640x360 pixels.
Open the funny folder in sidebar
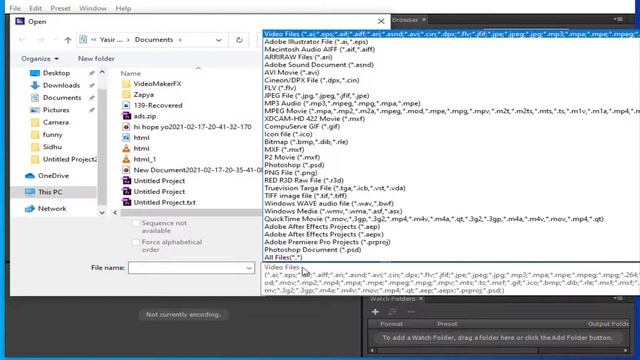coord(52,135)
